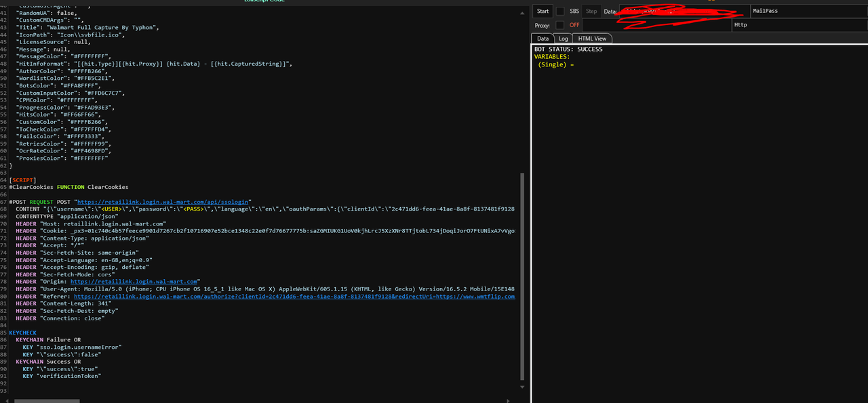The height and width of the screenshot is (403, 868).
Task: Click the #ClearCookies FUNCTION line
Action: click(68, 187)
